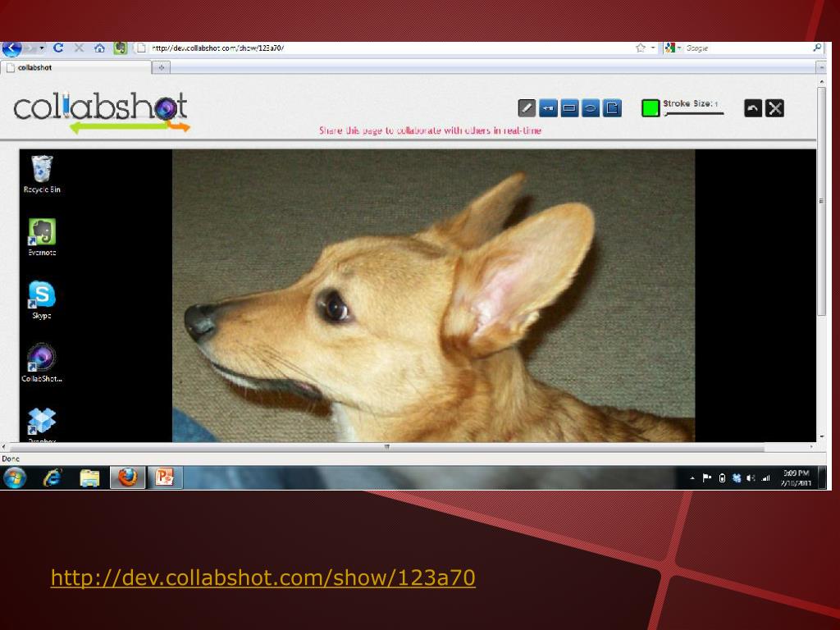Open a new browser tab

(x=162, y=67)
